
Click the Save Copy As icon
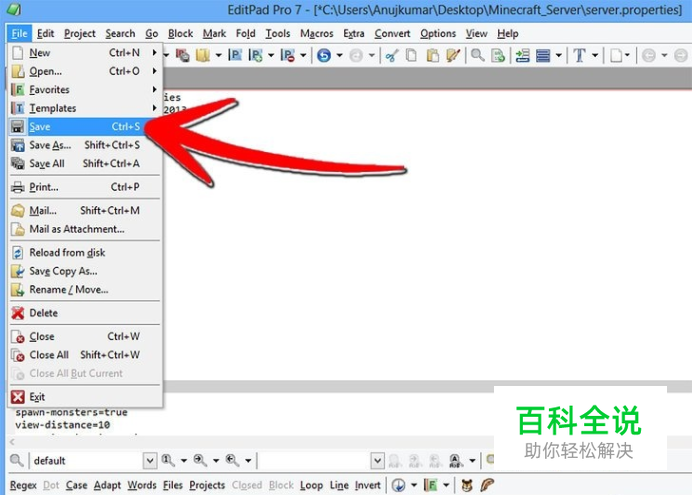18,271
